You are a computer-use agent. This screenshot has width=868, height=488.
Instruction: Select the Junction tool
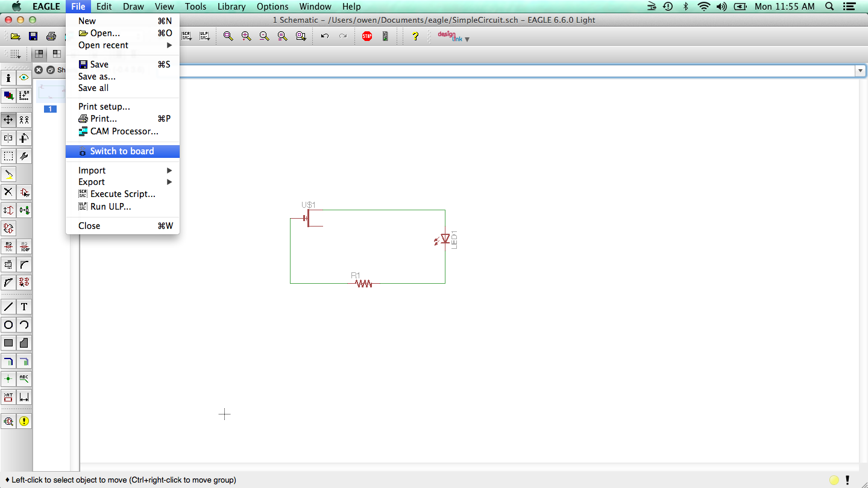pos(8,379)
